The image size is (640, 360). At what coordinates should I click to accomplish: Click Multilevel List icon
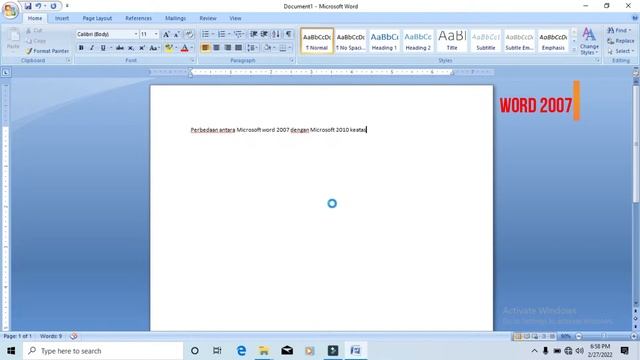click(x=238, y=34)
